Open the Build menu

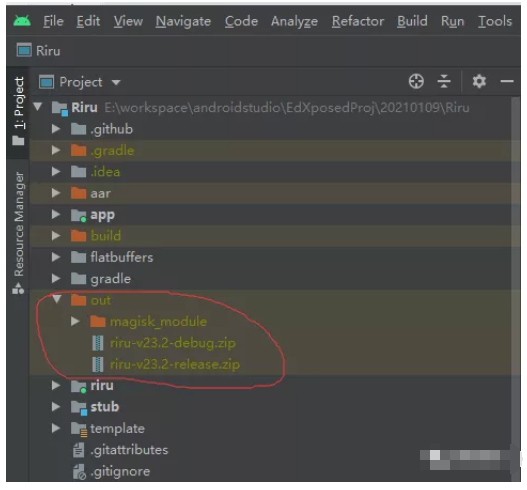(x=412, y=21)
